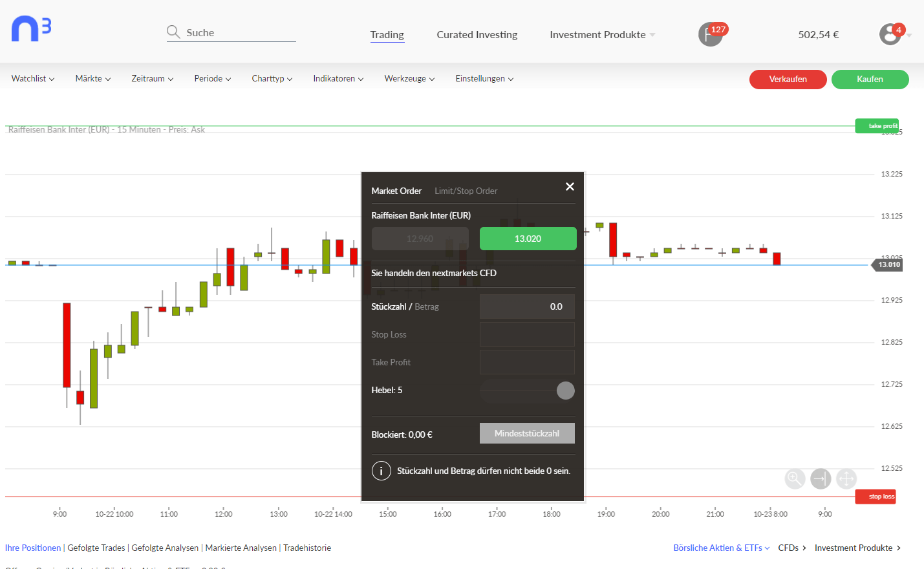
Task: Click the account balance 502,54 €
Action: pyautogui.click(x=819, y=35)
